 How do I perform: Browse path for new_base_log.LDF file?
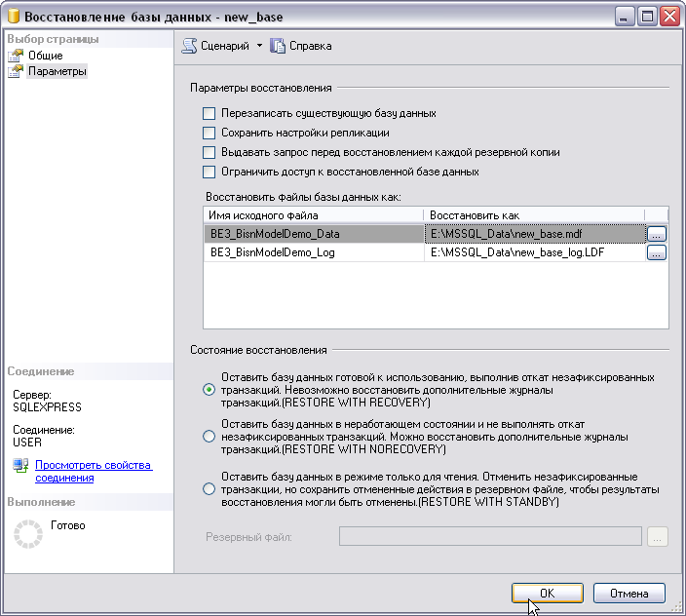(657, 252)
